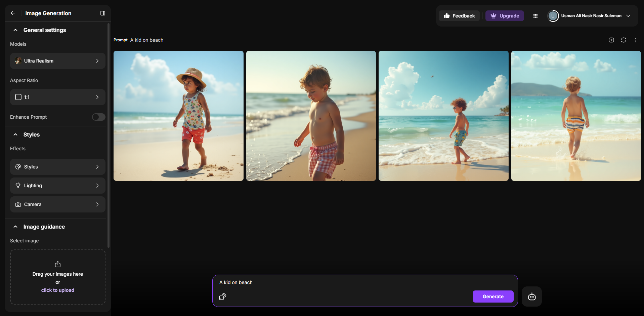Image resolution: width=644 pixels, height=316 pixels.
Task: Click the 'Aspect Ratio' label
Action: click(24, 80)
